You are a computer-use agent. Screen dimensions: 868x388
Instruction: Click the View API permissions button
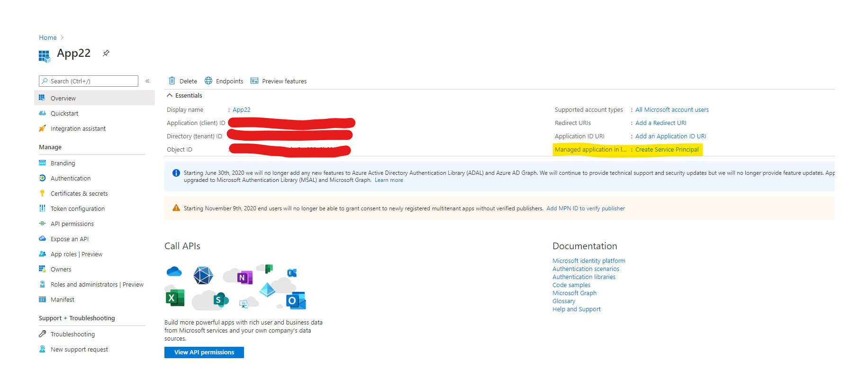204,352
